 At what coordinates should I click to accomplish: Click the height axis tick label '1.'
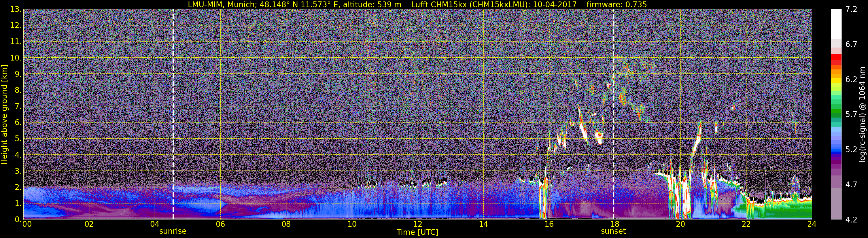pyautogui.click(x=18, y=204)
